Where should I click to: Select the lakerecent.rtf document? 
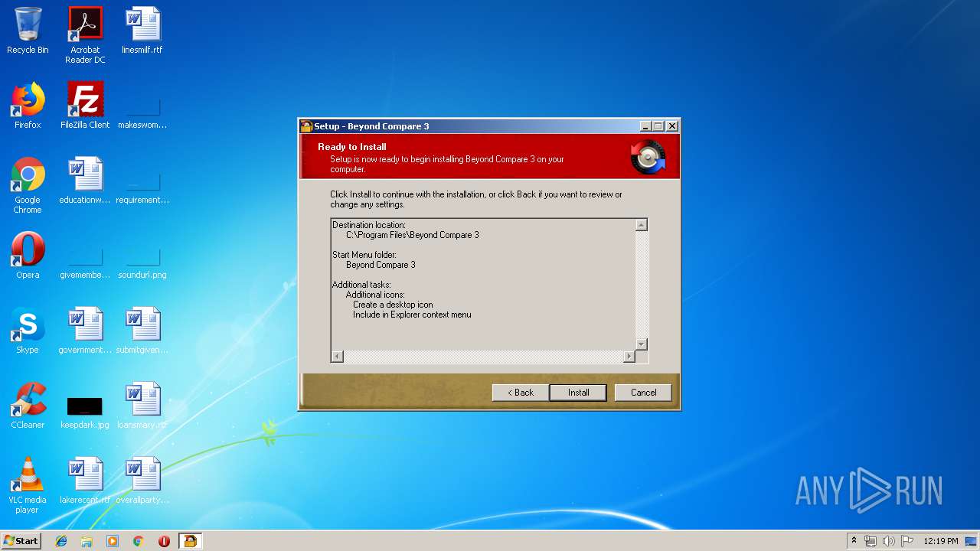click(x=85, y=481)
